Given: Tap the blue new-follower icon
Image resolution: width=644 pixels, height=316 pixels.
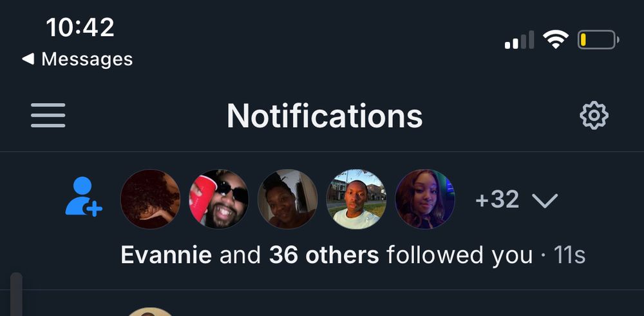Looking at the screenshot, I should pyautogui.click(x=83, y=197).
